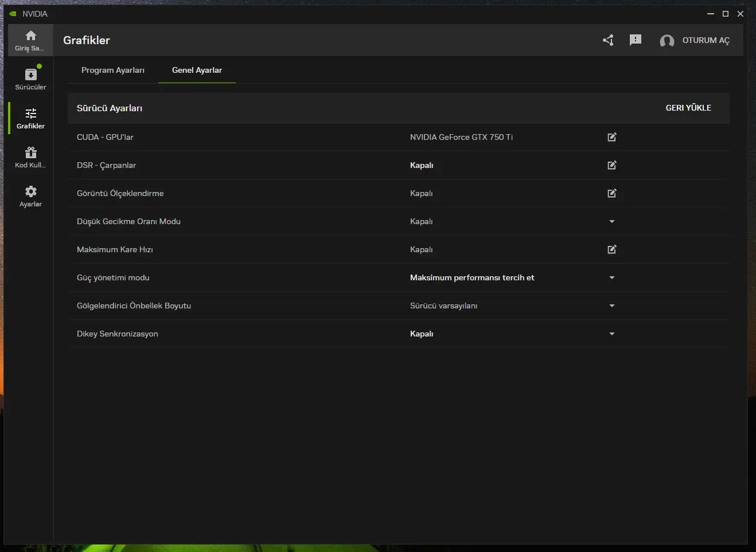Close the NVIDIA window
The image size is (756, 552).
pyautogui.click(x=741, y=14)
